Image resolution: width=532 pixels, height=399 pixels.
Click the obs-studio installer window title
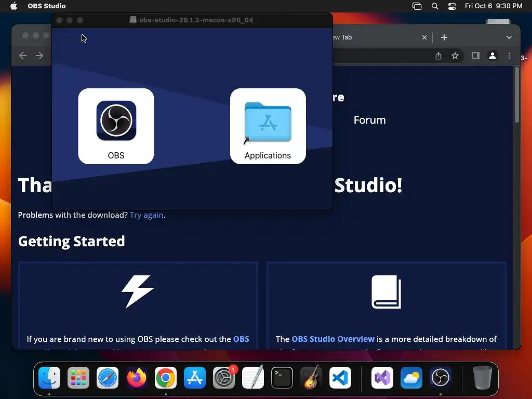196,20
